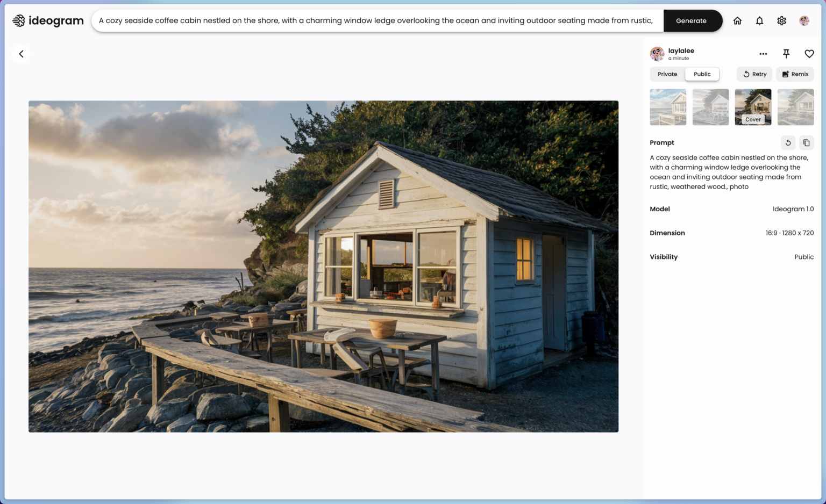Image resolution: width=826 pixels, height=504 pixels.
Task: Select the first cabin thumbnail
Action: [x=668, y=107]
